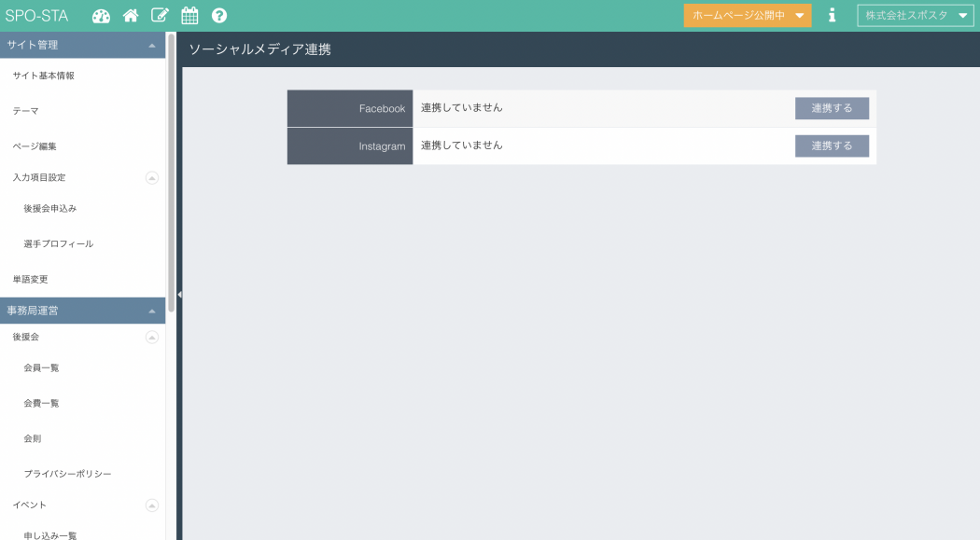The width and height of the screenshot is (980, 540).
Task: Open the calendar icon
Action: pos(189,16)
